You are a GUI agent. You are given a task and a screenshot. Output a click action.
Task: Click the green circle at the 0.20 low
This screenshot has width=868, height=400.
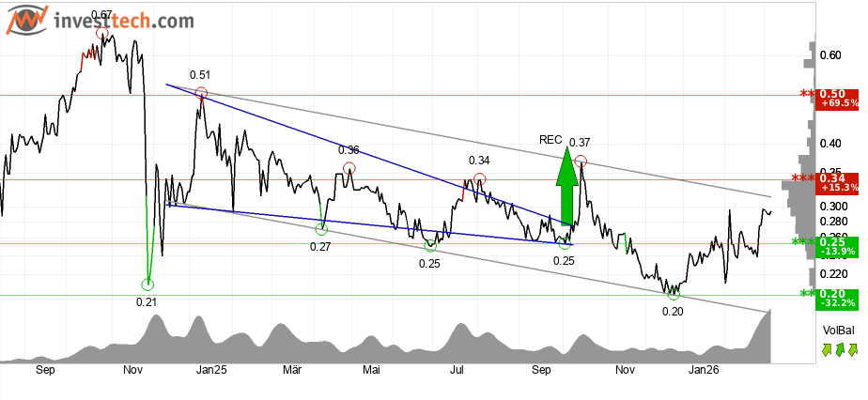point(673,295)
